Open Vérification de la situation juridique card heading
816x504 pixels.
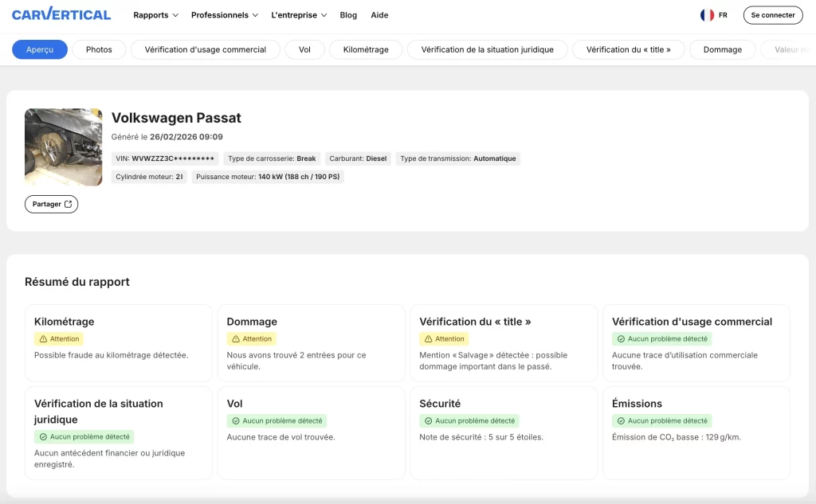(x=98, y=412)
